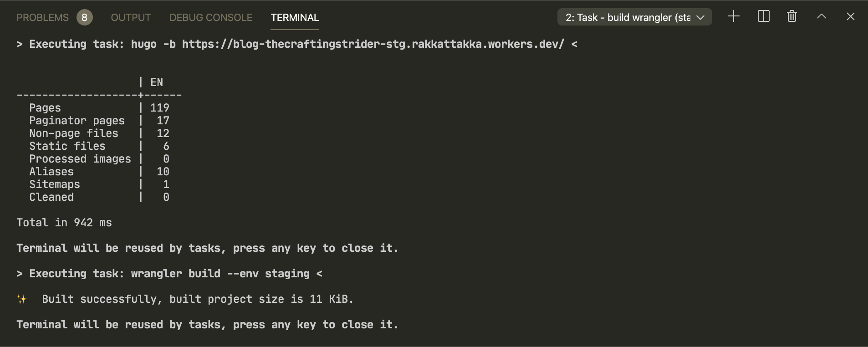Click the EN column header in table
Viewport: 868px width, 347px height.
click(157, 82)
